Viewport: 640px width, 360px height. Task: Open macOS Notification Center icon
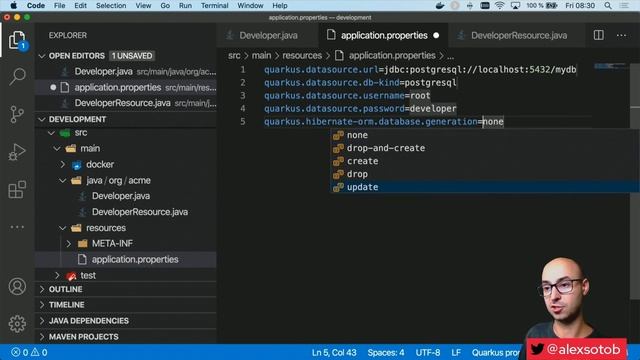click(624, 5)
